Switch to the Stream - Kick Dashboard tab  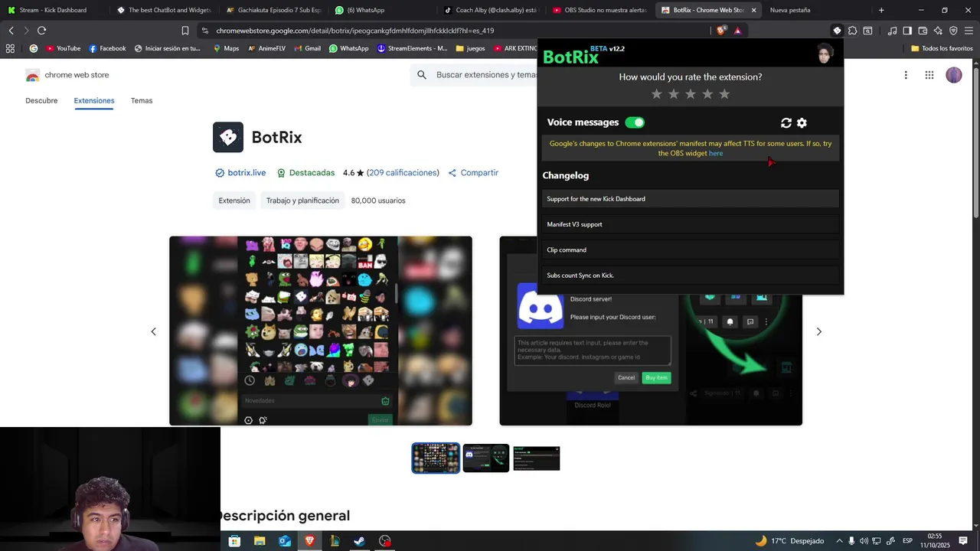(53, 10)
